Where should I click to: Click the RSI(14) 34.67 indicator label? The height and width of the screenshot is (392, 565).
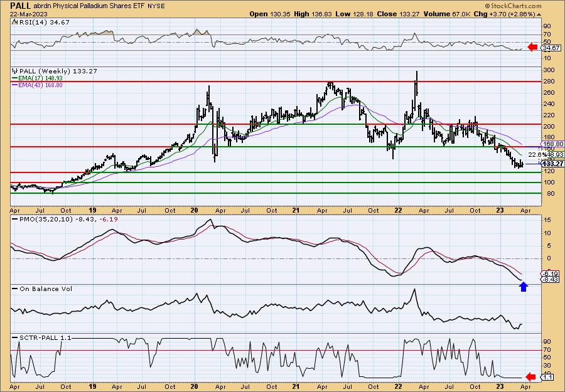coord(44,22)
